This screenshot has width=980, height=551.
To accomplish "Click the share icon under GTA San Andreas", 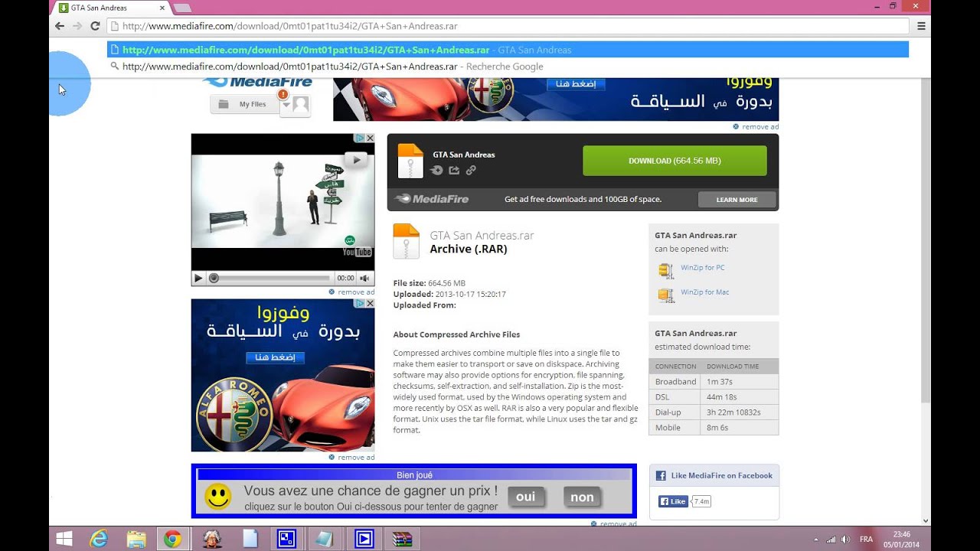I will tap(454, 170).
